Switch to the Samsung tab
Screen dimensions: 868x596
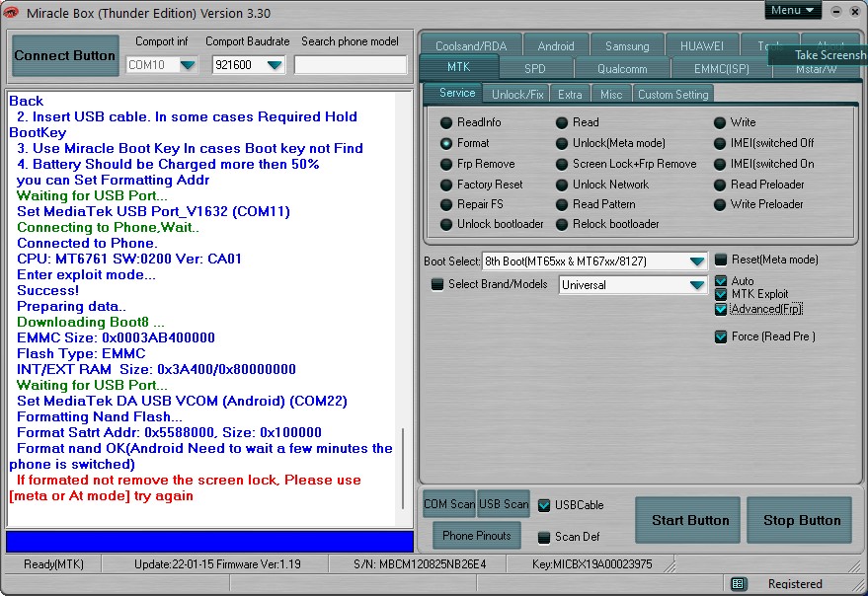[627, 46]
